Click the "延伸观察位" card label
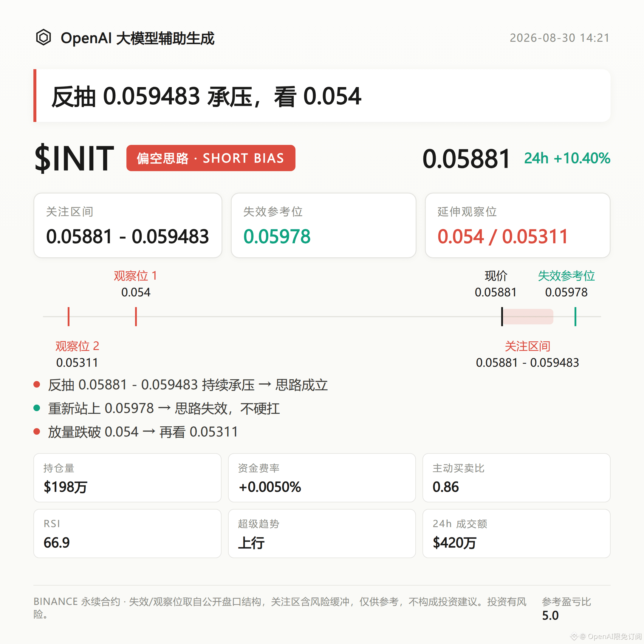Screen dimensions: 644x644 pos(467,212)
